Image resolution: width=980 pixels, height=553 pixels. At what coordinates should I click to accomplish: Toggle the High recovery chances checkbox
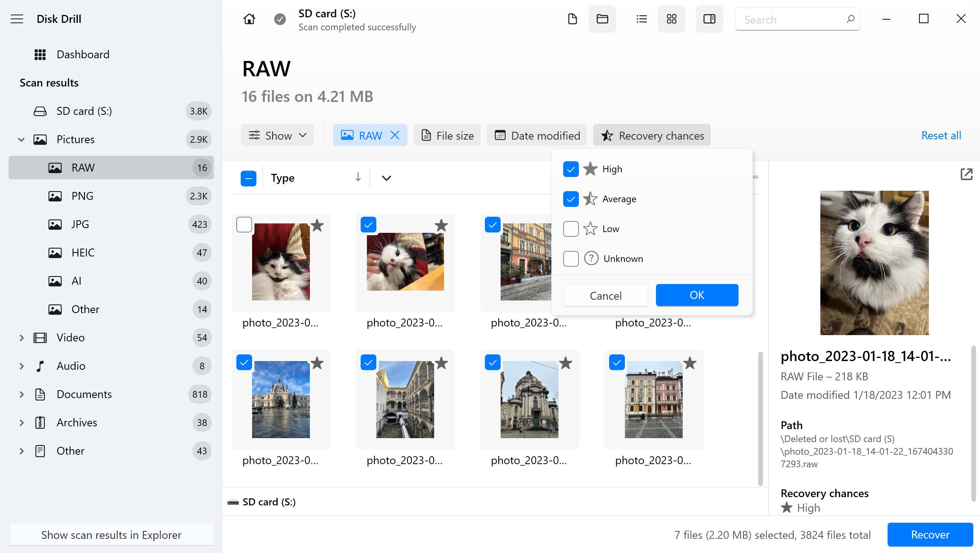click(x=571, y=169)
